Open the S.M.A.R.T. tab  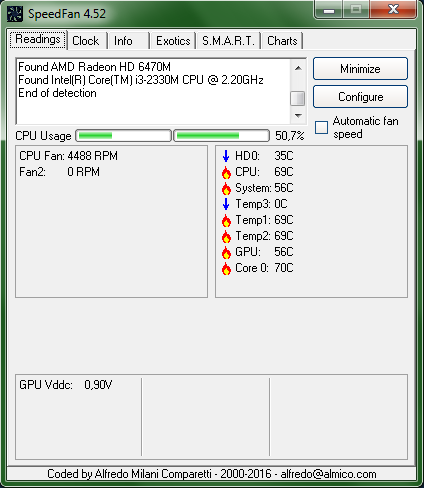[228, 41]
